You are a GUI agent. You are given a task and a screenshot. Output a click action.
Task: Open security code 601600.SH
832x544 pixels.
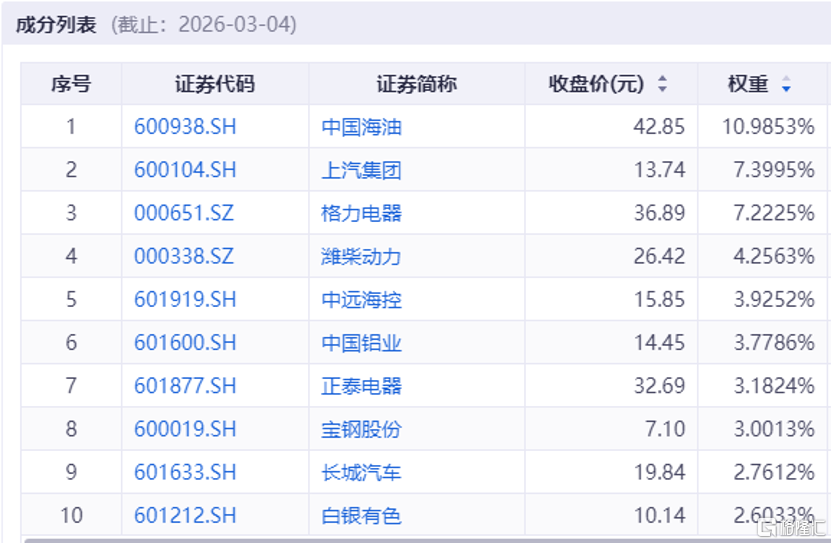[185, 342]
